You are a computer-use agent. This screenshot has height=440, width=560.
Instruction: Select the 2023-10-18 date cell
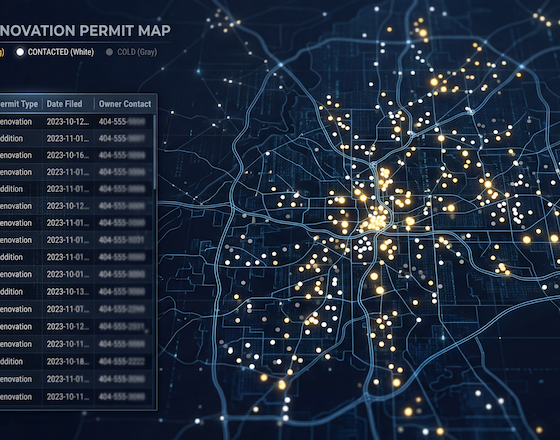68,361
